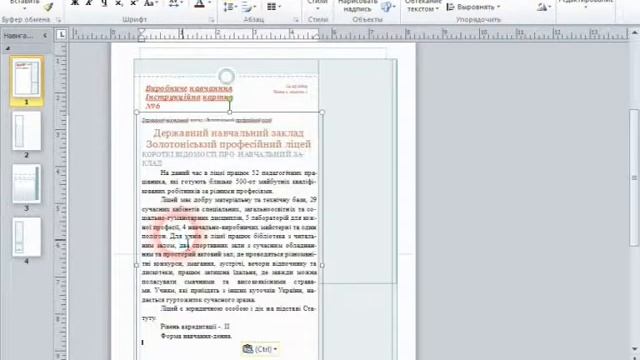Underline text with the Ч button
Viewport: 640px width, 360px height.
pyautogui.click(x=104, y=3)
